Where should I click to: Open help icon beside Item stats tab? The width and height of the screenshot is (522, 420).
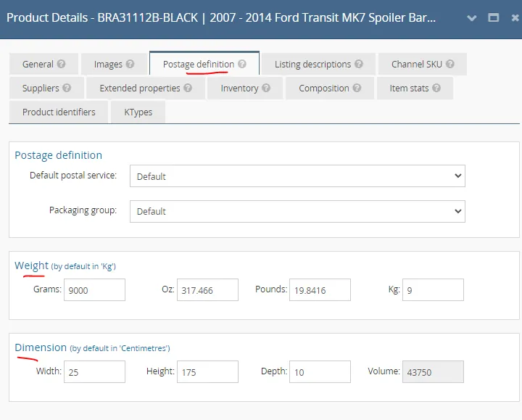pyautogui.click(x=436, y=88)
